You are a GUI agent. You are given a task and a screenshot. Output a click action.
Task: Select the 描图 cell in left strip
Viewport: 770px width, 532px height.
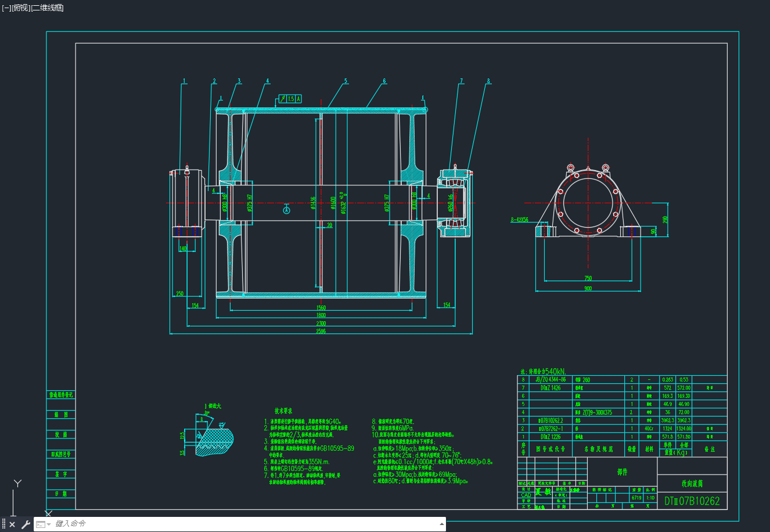point(61,415)
